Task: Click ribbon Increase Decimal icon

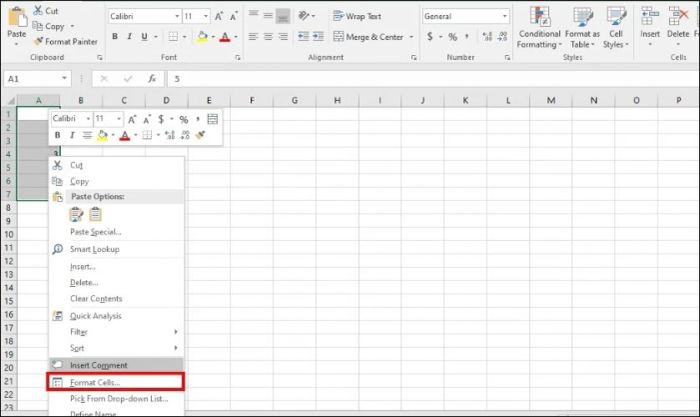Action: [x=487, y=37]
